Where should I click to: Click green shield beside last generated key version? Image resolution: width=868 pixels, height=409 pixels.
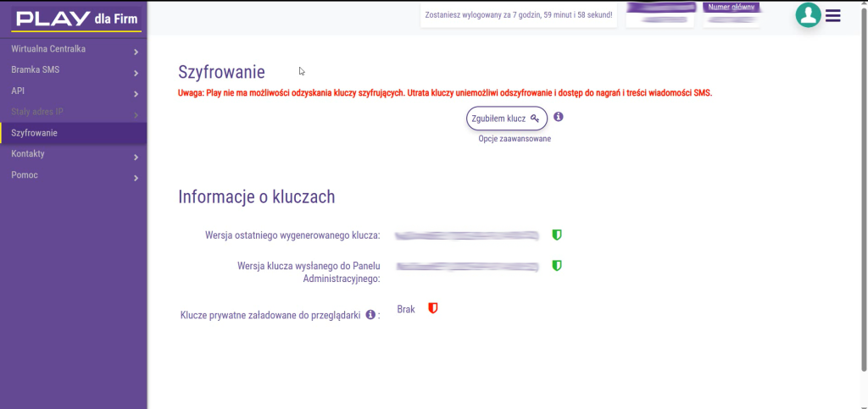point(557,235)
